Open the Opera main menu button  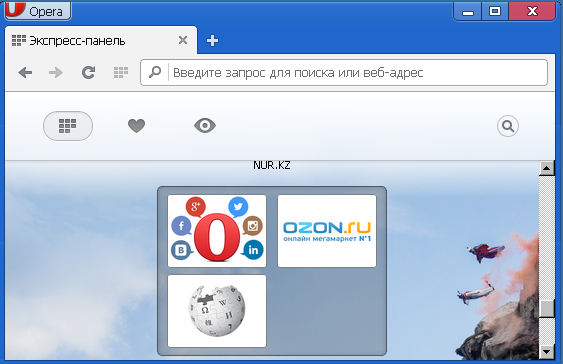pos(38,11)
